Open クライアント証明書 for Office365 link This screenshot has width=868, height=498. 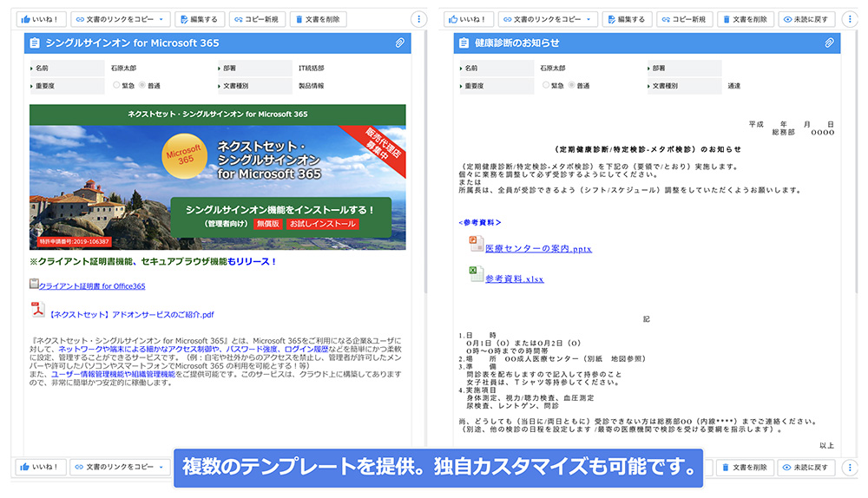point(92,286)
